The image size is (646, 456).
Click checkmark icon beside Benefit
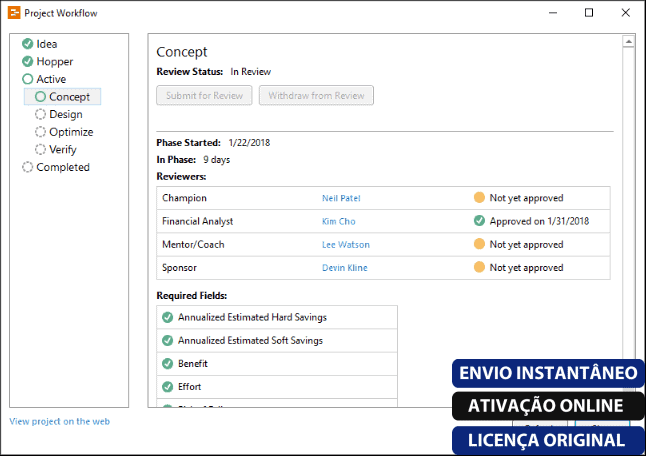pos(167,363)
